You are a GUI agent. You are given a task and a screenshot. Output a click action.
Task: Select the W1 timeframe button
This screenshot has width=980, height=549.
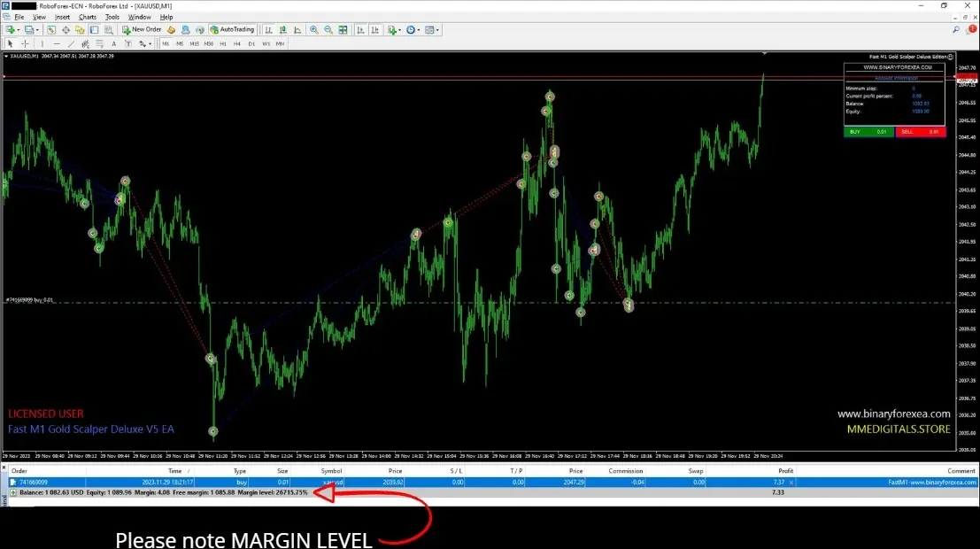tap(266, 43)
